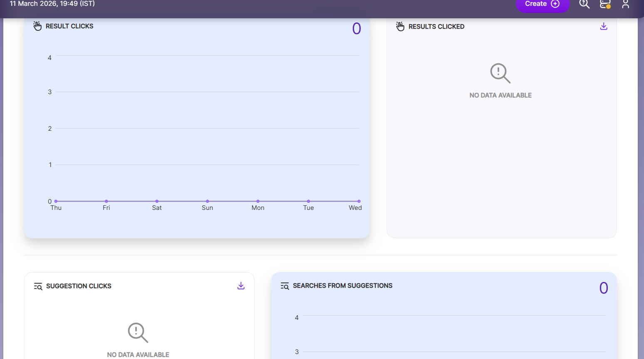Click the Sat data point in Result Clicks chart
The image size is (644, 359).
157,201
